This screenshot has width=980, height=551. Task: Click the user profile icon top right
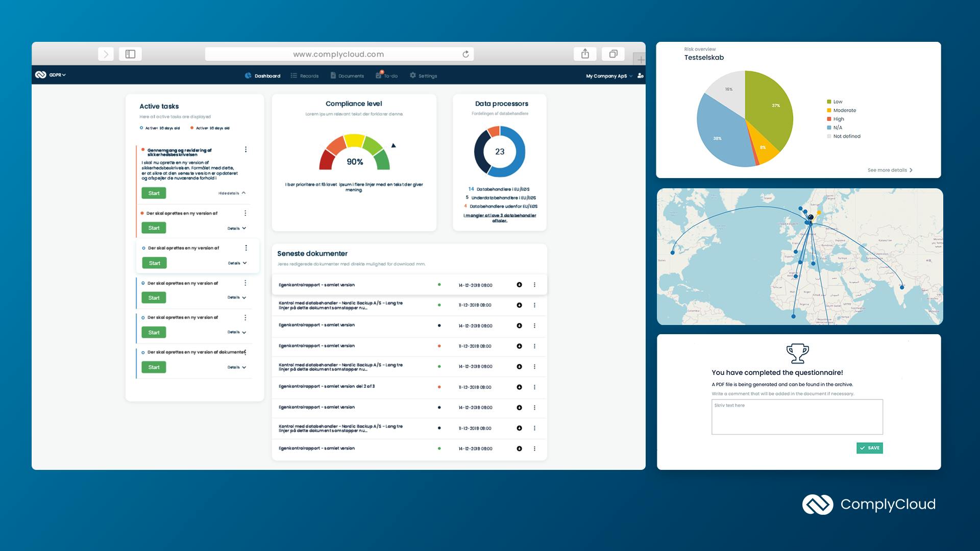click(x=641, y=75)
